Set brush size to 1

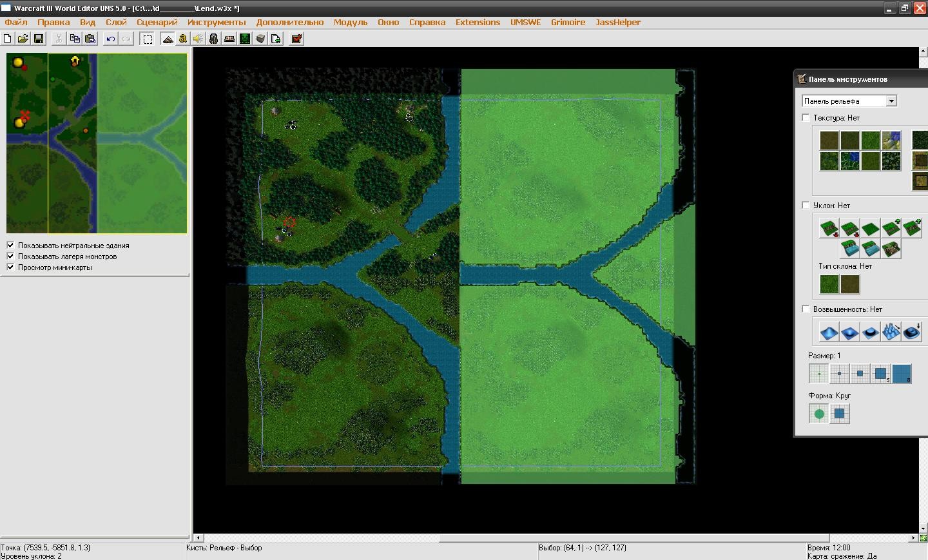pos(819,374)
